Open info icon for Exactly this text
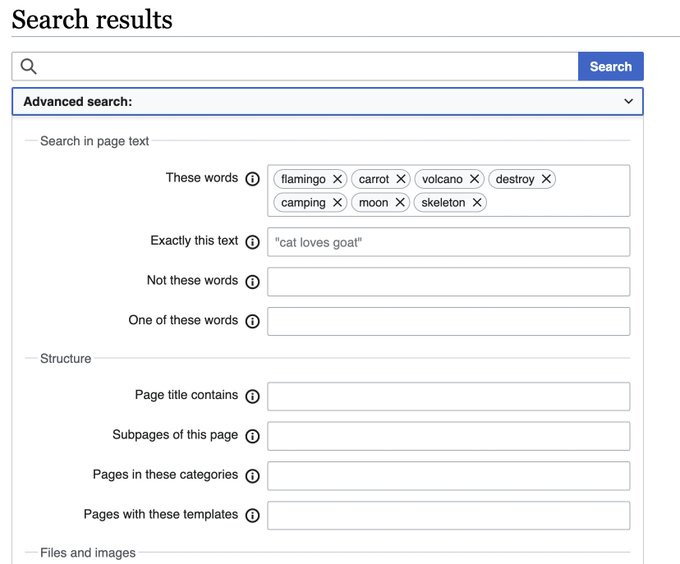This screenshot has width=680, height=564. (252, 242)
